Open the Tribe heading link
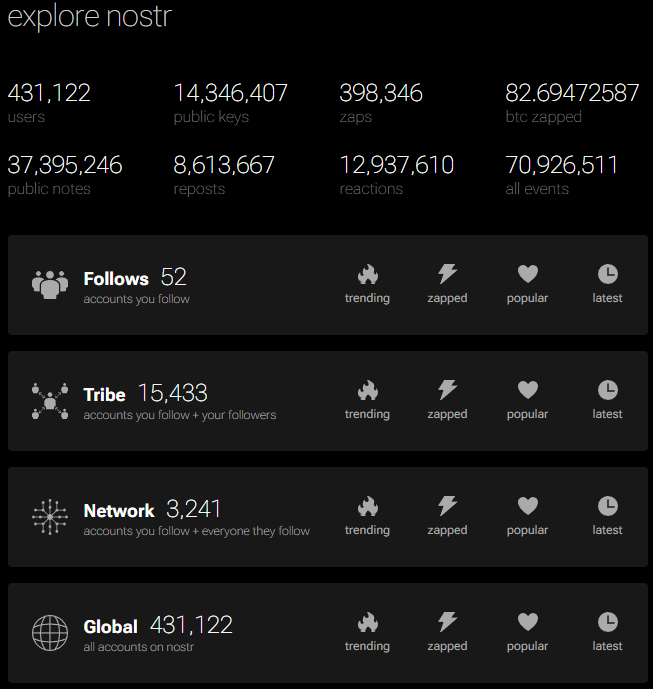The height and width of the screenshot is (689, 653). click(x=104, y=395)
